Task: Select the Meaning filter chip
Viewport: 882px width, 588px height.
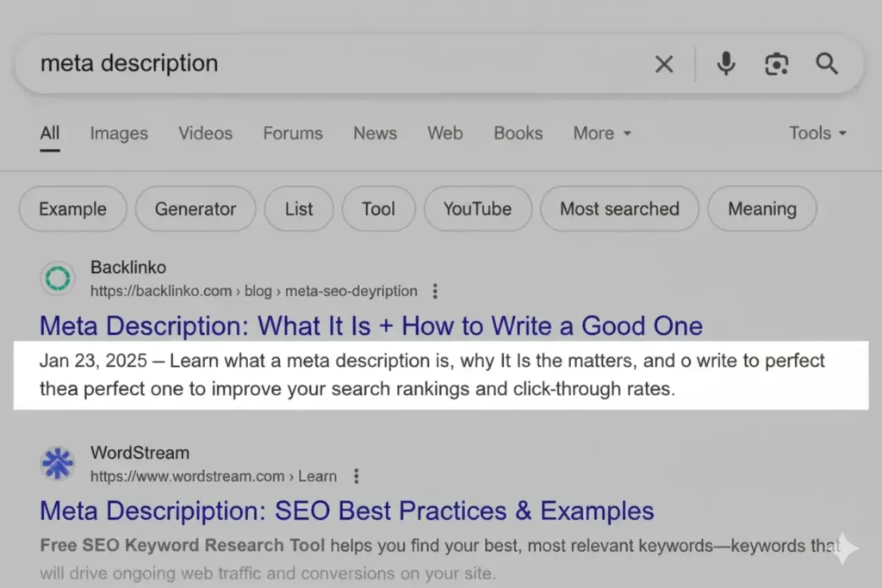Action: 761,208
